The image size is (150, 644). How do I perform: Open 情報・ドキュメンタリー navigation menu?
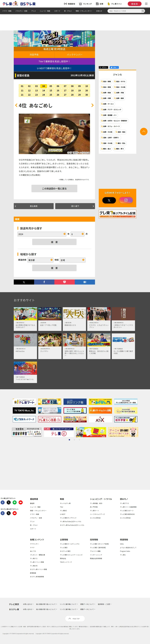click(x=84, y=11)
